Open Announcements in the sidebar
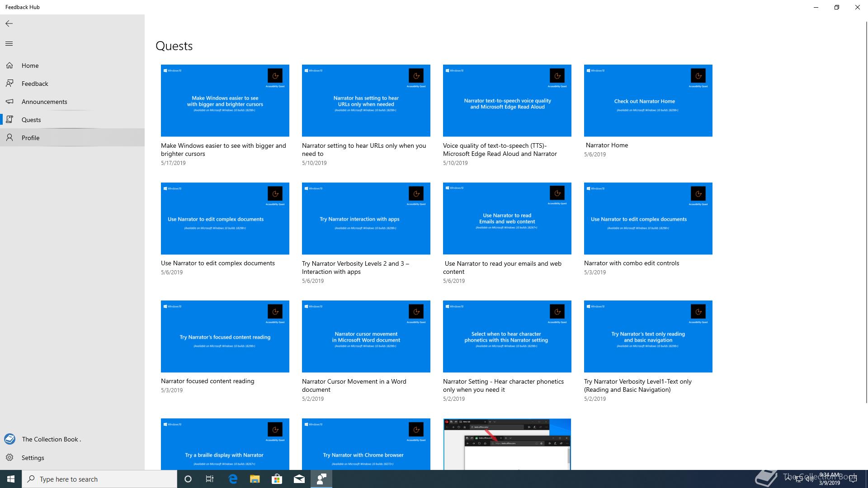The height and width of the screenshot is (488, 868). click(72, 102)
